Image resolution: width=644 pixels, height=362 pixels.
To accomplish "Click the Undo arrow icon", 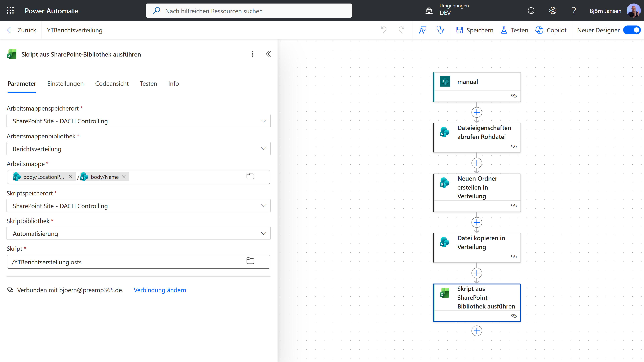I will 384,30.
